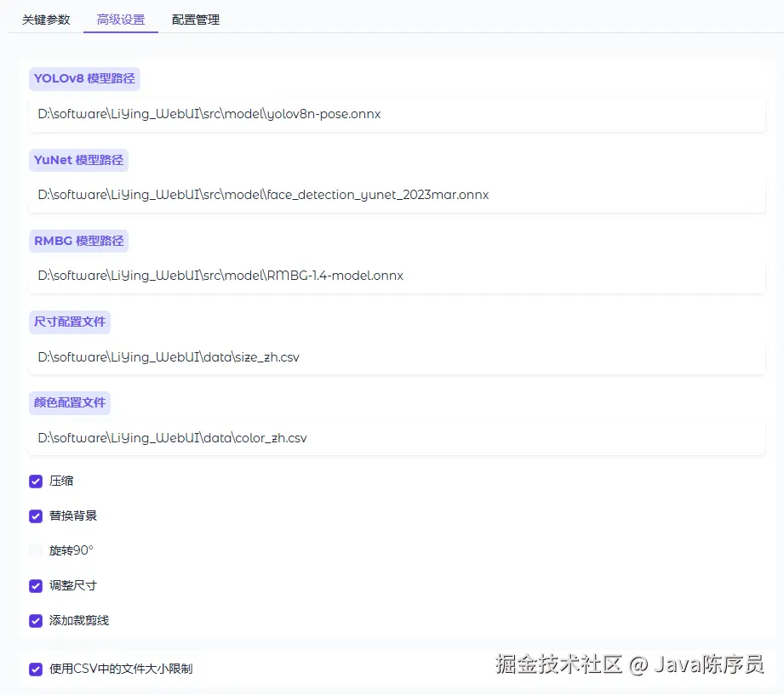Disable 使用CSV中的文件大小限制 checkbox
The height and width of the screenshot is (695, 784).
click(x=36, y=669)
